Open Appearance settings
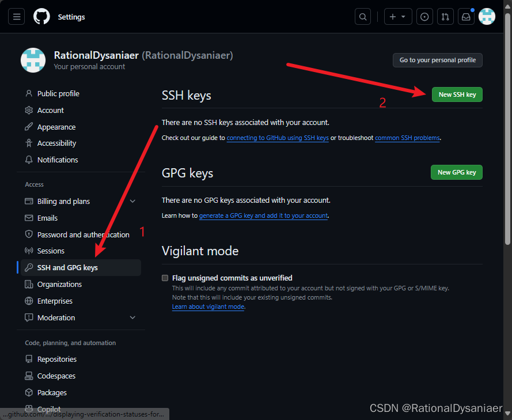512x420 pixels. tap(81, 127)
